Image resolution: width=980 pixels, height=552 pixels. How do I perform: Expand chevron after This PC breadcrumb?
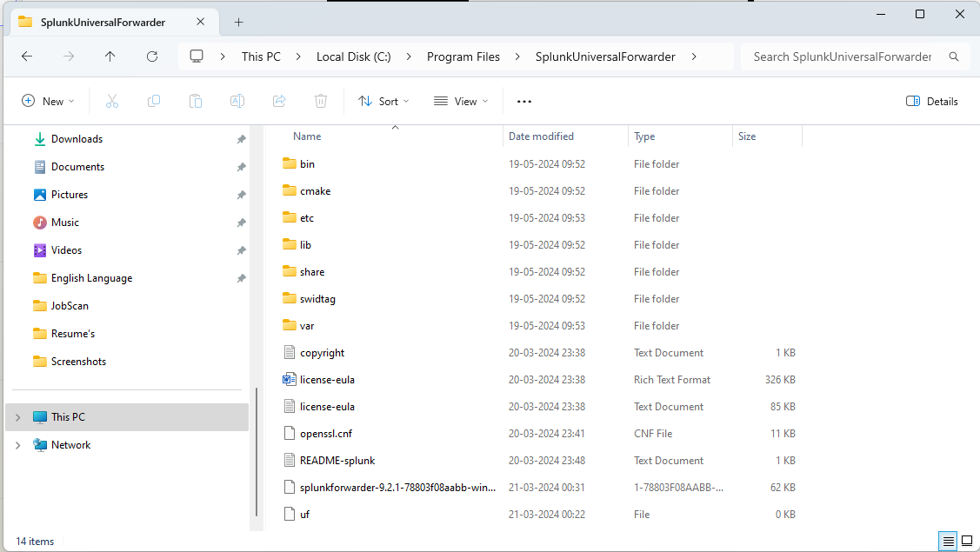[x=298, y=57]
